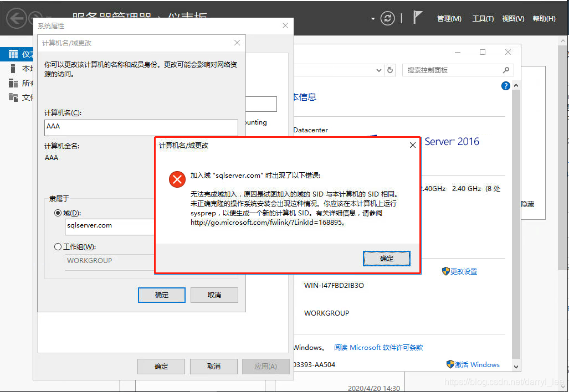Viewport: 569px width, 392px height.
Task: Close the domain join error dialog
Action: point(413,146)
